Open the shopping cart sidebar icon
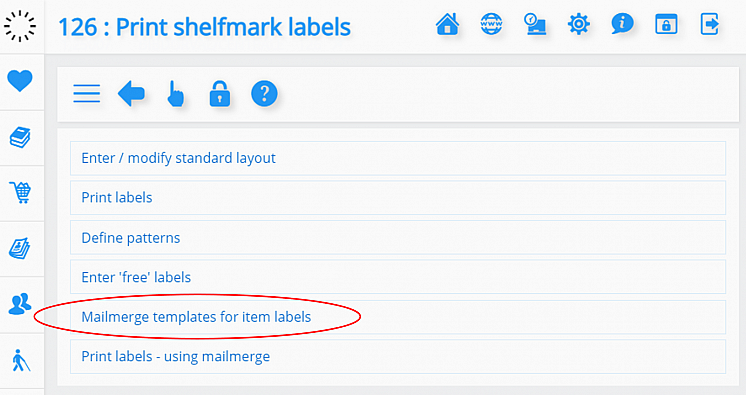 [x=20, y=193]
